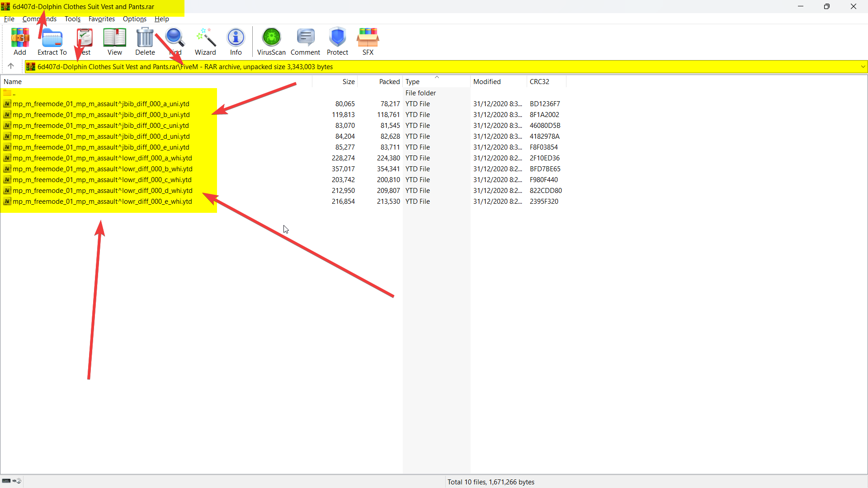Open the Favorites menu

tap(101, 19)
